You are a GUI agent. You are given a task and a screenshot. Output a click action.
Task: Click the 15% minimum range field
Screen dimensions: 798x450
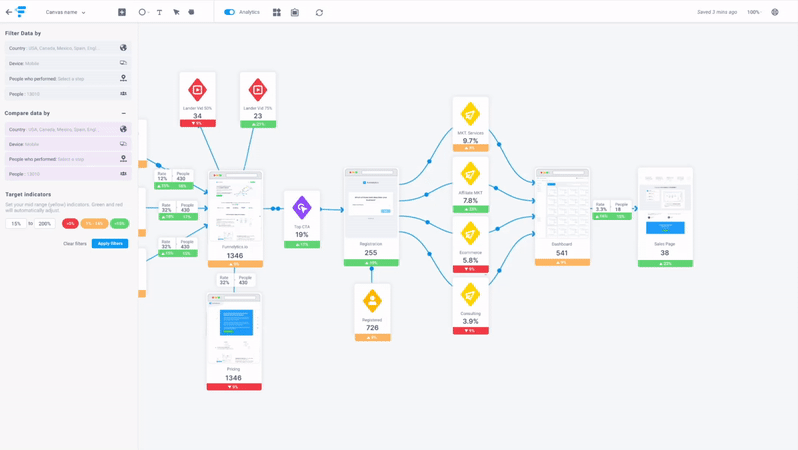coord(16,224)
